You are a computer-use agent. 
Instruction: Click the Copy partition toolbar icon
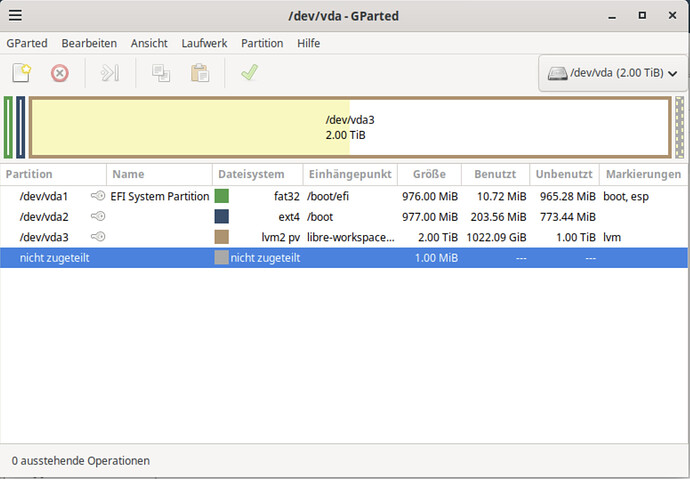[x=160, y=73]
